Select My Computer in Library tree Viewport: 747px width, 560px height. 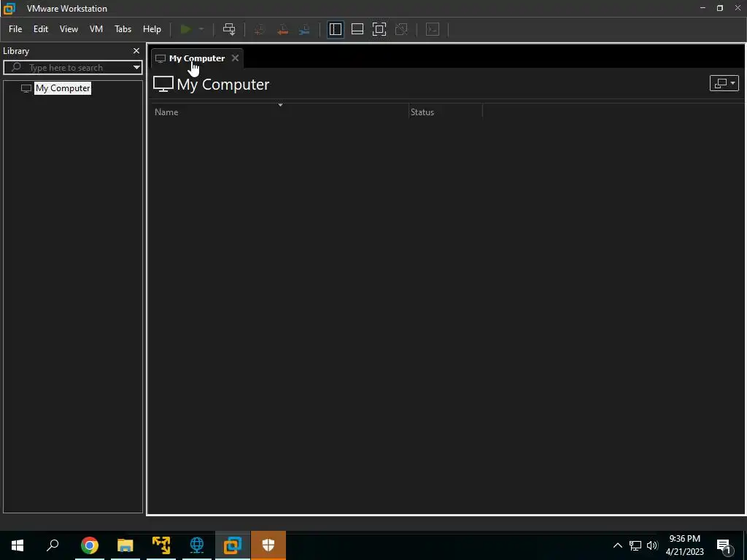(63, 88)
